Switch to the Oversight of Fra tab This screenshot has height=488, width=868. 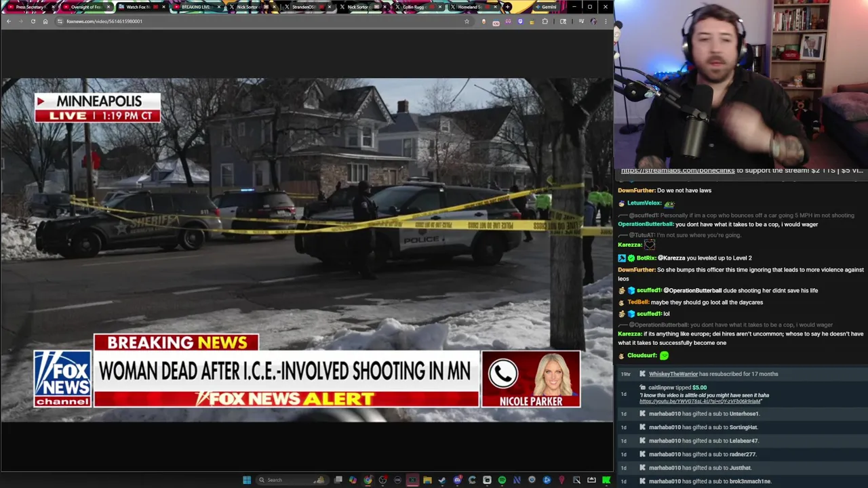point(86,7)
